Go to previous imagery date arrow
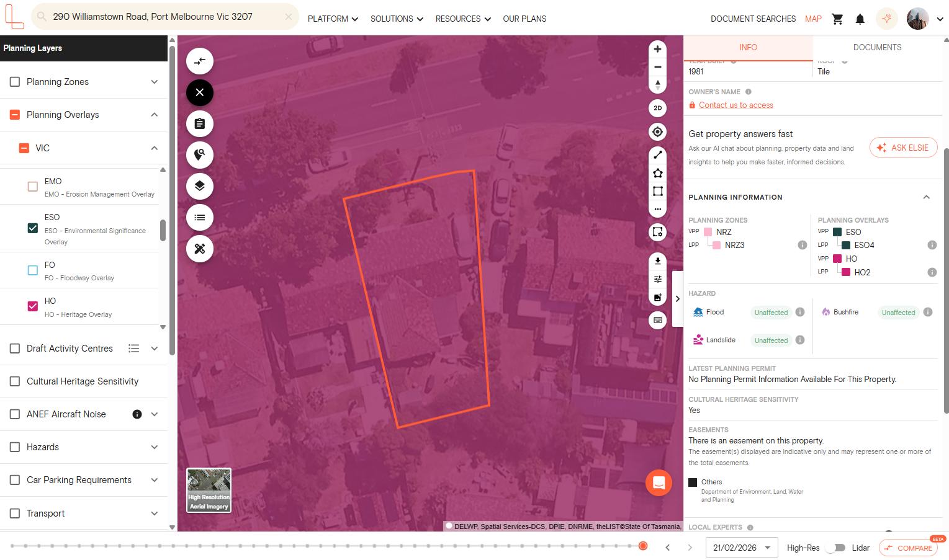 [668, 548]
